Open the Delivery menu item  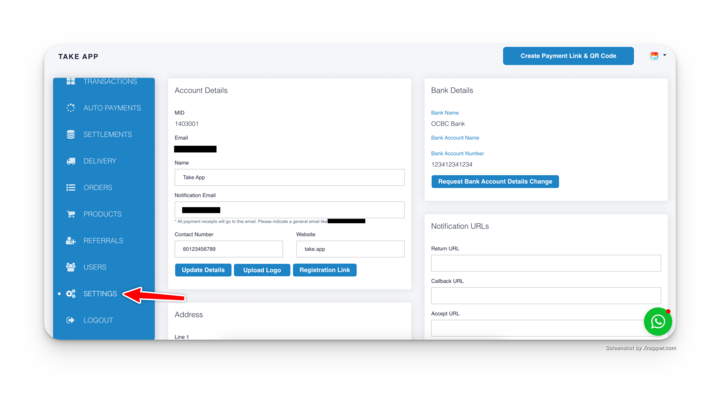pyautogui.click(x=100, y=161)
